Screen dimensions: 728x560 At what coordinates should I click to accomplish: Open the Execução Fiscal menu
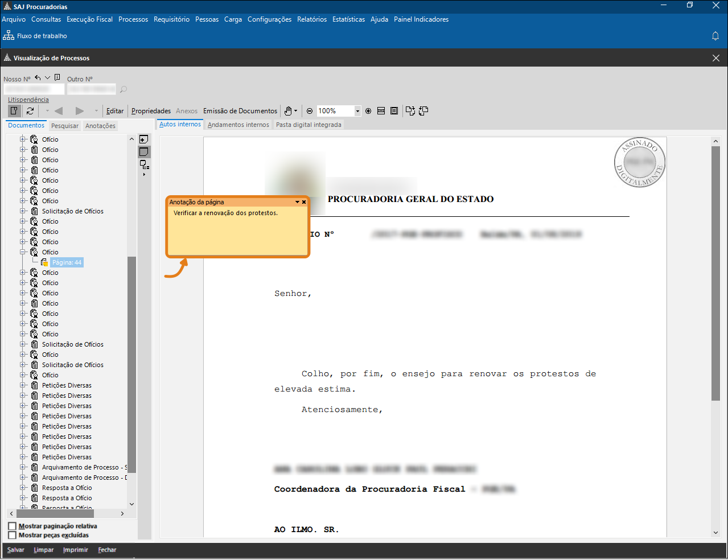click(x=89, y=19)
